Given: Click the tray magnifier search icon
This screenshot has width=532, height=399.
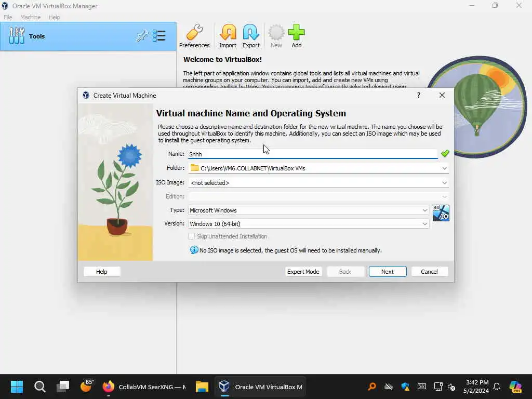Looking at the screenshot, I should coord(372,387).
